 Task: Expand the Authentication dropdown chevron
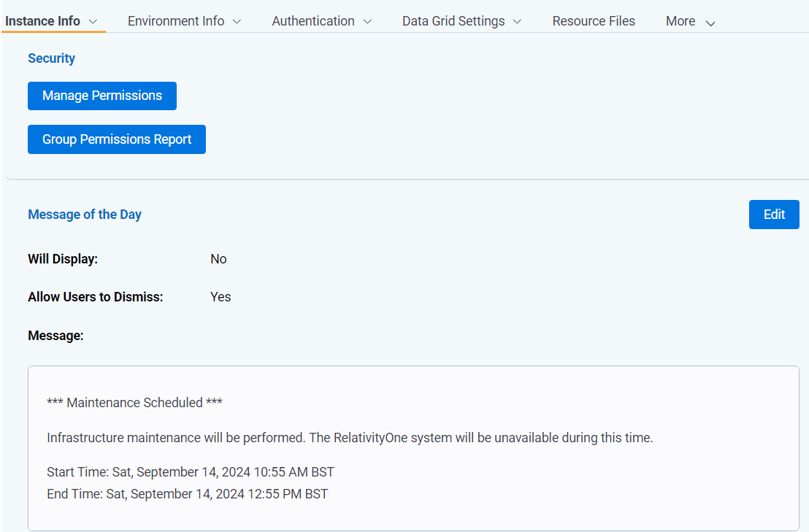click(x=367, y=22)
